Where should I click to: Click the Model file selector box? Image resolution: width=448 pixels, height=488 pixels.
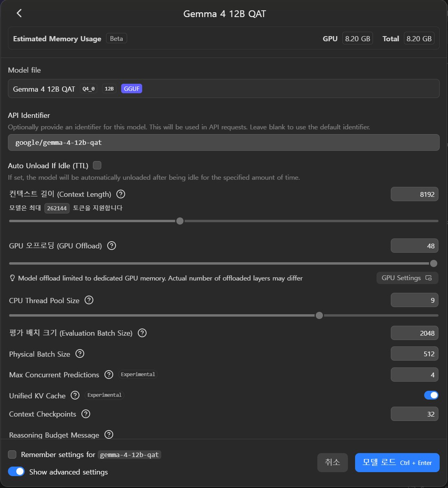[224, 89]
